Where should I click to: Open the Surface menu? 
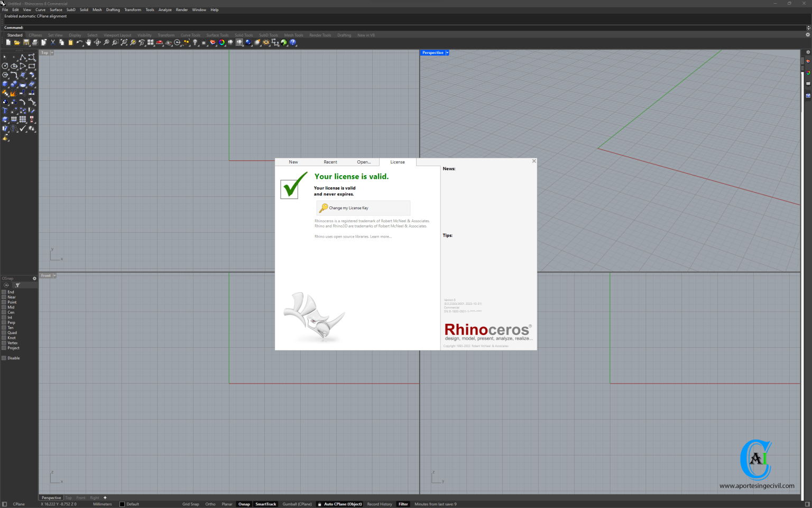[56, 10]
